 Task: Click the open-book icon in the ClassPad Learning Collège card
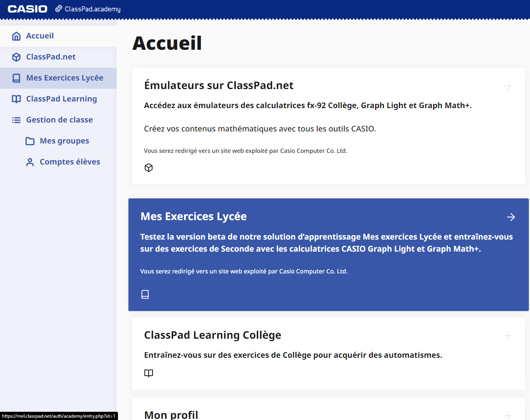click(x=149, y=373)
